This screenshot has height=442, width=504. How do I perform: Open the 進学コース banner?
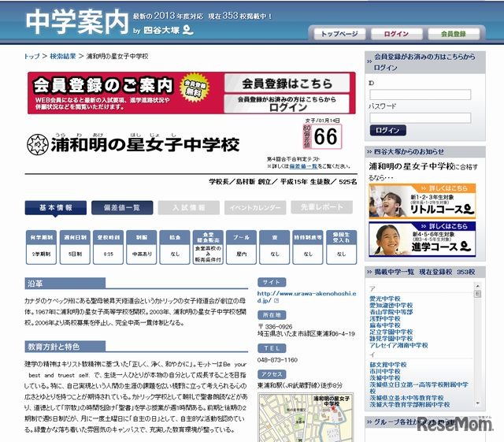tap(422, 239)
